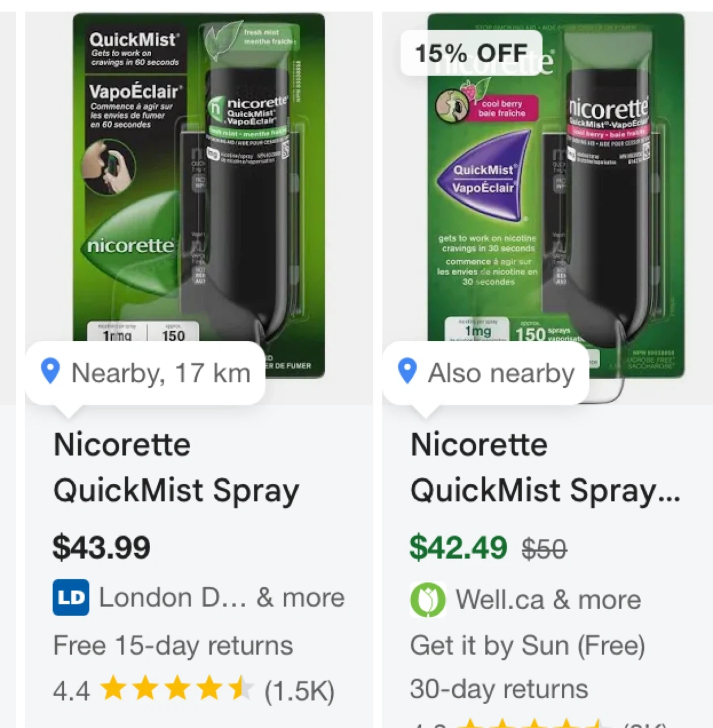The width and height of the screenshot is (713, 728).
Task: Click the location pin beside Nearby, 17 km
Action: pos(50,371)
